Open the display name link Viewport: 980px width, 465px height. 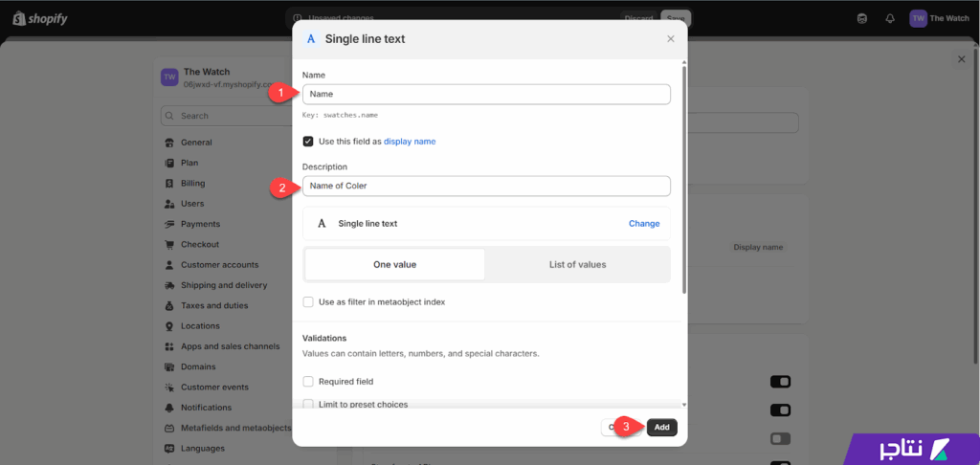(x=410, y=142)
